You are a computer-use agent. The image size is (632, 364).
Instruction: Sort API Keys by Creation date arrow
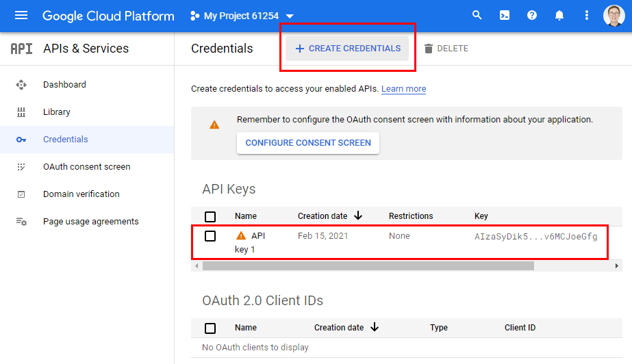click(x=358, y=216)
